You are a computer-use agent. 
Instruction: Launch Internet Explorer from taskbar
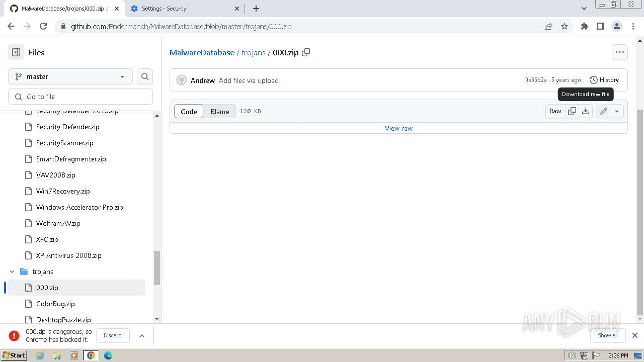coord(40,355)
